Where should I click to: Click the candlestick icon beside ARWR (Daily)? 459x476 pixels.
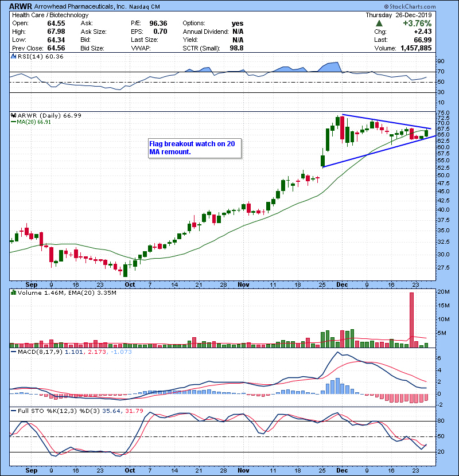tap(13, 115)
